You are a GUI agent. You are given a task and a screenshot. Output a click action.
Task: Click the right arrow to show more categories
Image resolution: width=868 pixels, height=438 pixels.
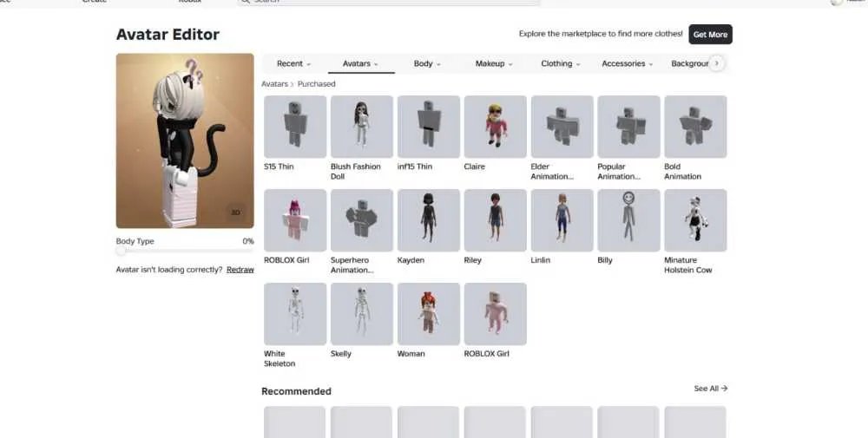pos(717,63)
